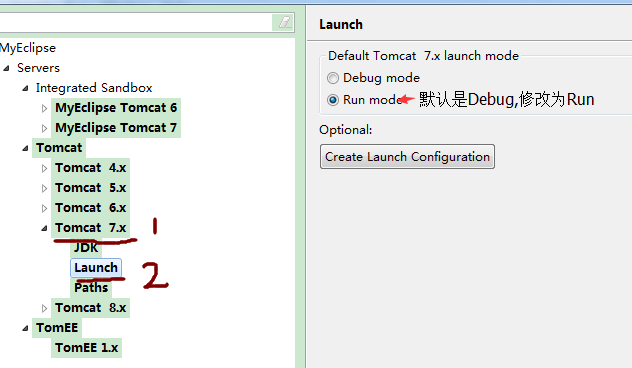
Task: Select the Run mode radio button
Action: click(x=333, y=100)
